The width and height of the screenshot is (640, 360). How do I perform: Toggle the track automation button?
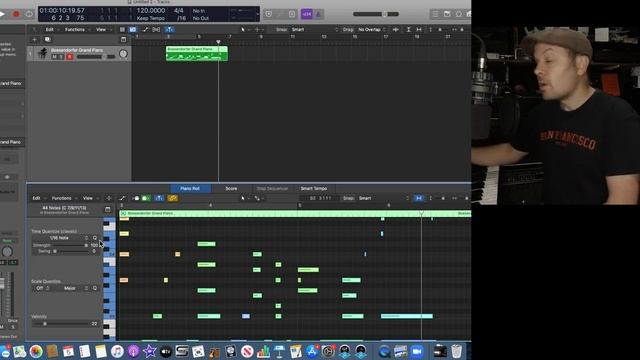145,29
